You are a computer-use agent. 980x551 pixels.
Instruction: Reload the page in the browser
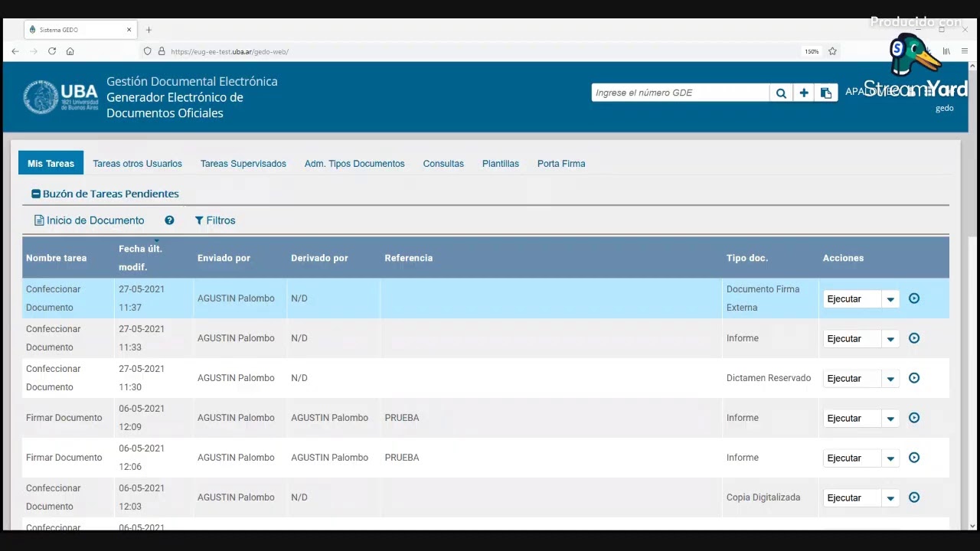pyautogui.click(x=52, y=51)
